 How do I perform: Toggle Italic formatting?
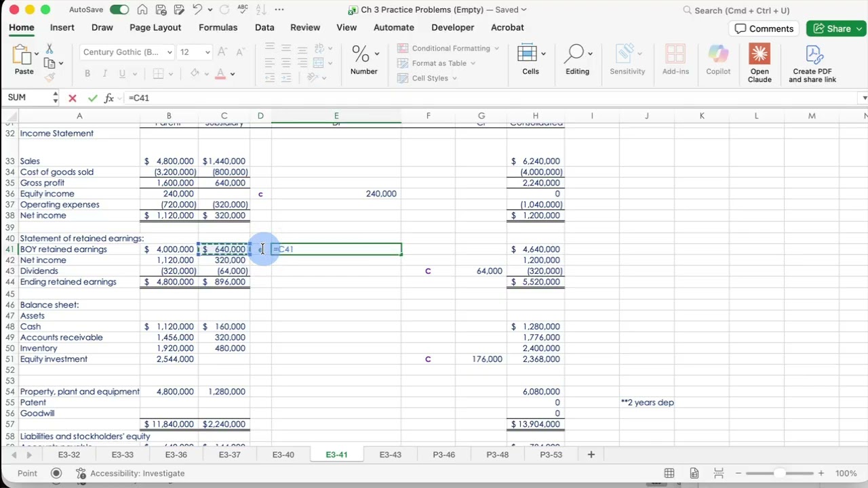[104, 74]
